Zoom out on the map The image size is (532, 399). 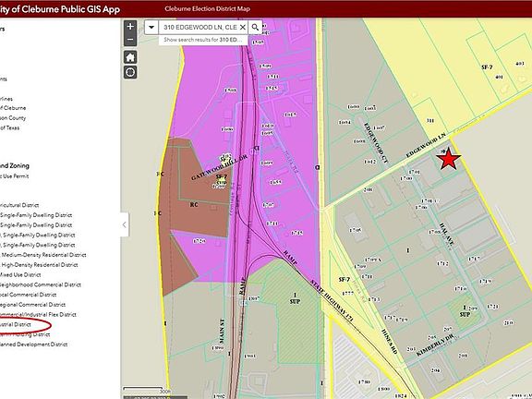coord(130,40)
